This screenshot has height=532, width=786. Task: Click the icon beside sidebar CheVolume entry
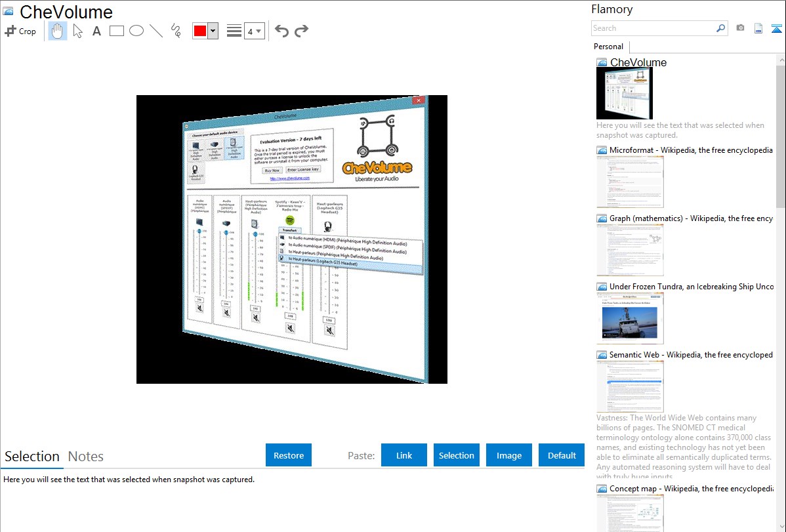602,63
